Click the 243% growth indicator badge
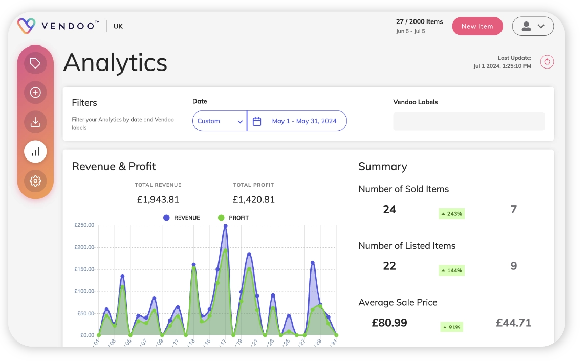The height and width of the screenshot is (364, 588). tap(452, 214)
